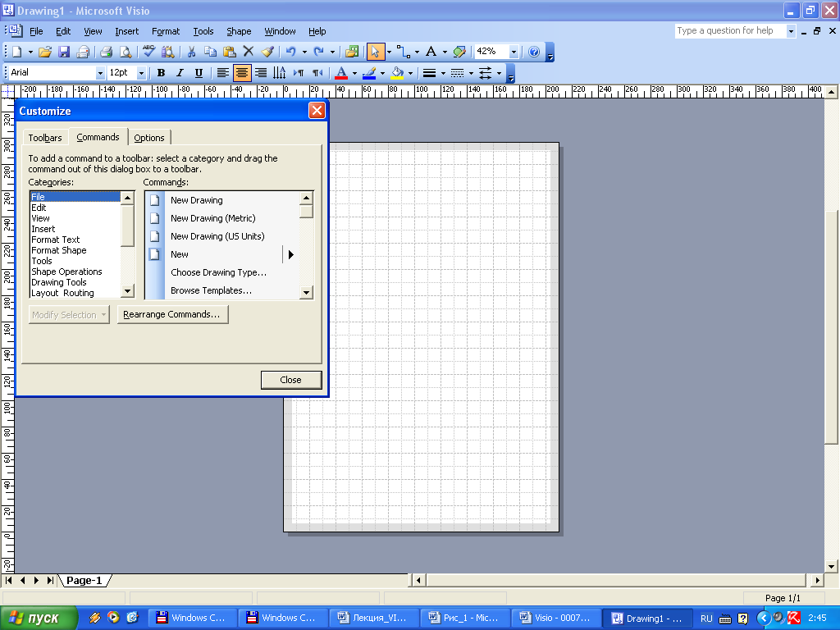This screenshot has width=840, height=630.
Task: Switch to the Toolbars tab
Action: [45, 138]
